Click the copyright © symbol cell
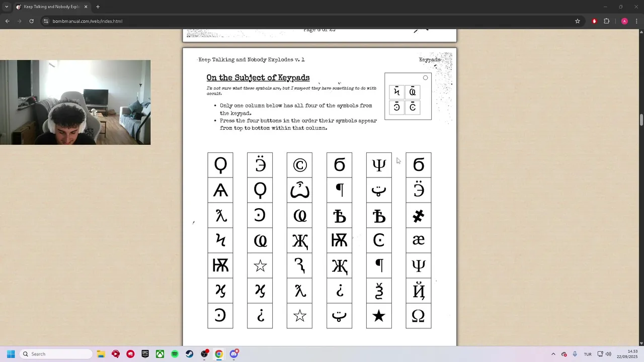Viewport: 644px width, 362px height. (x=299, y=165)
